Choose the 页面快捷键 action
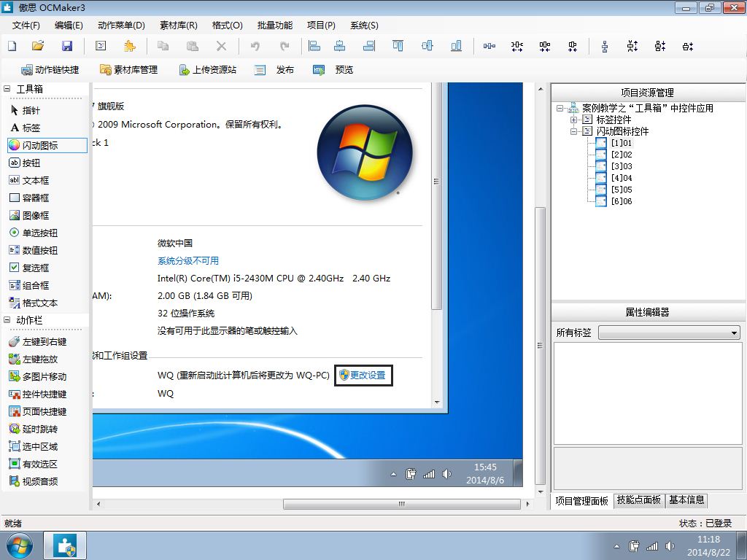 tap(38, 411)
